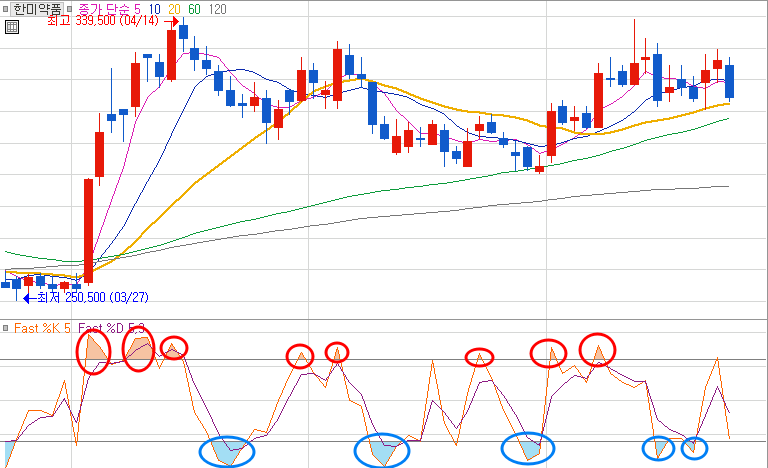Select the 종가 단순 moving average label
The width and height of the screenshot is (768, 468).
tap(104, 9)
